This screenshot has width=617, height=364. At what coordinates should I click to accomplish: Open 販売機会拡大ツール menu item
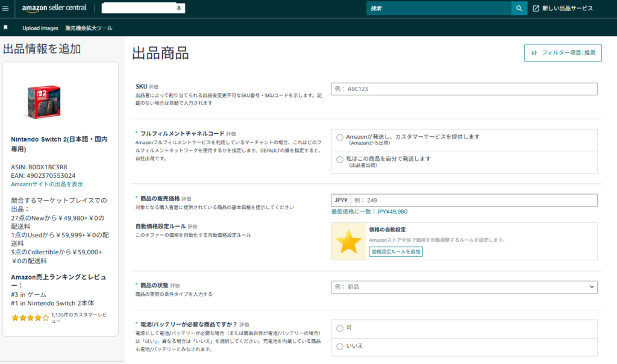point(89,28)
